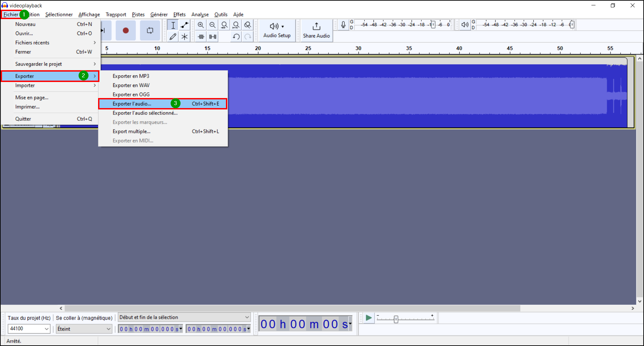
Task: Choose Exporter en MP3
Action: pos(163,76)
